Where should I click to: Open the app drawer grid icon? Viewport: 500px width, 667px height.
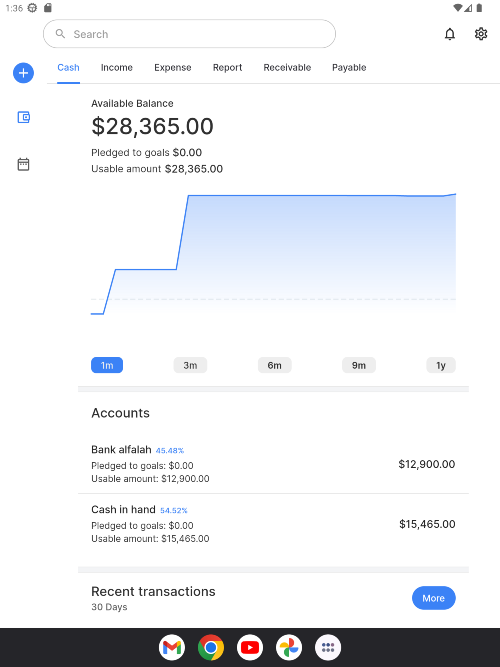point(328,647)
